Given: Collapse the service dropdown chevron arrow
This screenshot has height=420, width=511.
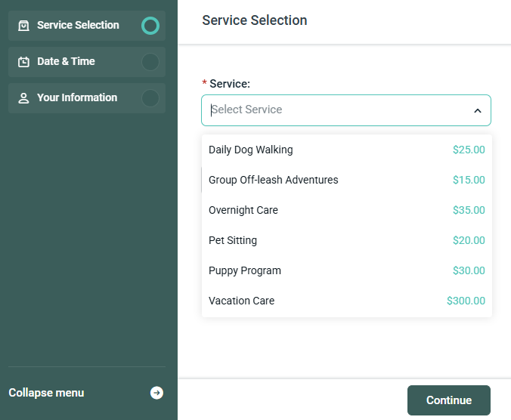Looking at the screenshot, I should coord(477,110).
